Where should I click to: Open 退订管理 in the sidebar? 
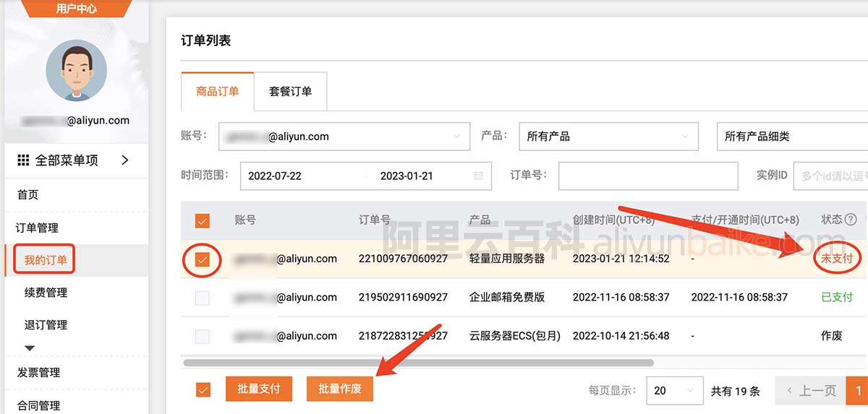46,325
